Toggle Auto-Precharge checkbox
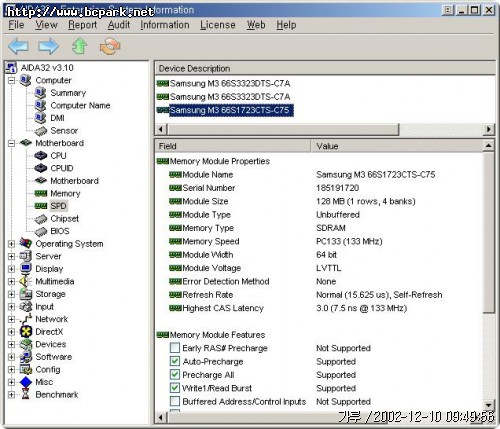Viewport: 500px width, 429px height. pyautogui.click(x=175, y=361)
